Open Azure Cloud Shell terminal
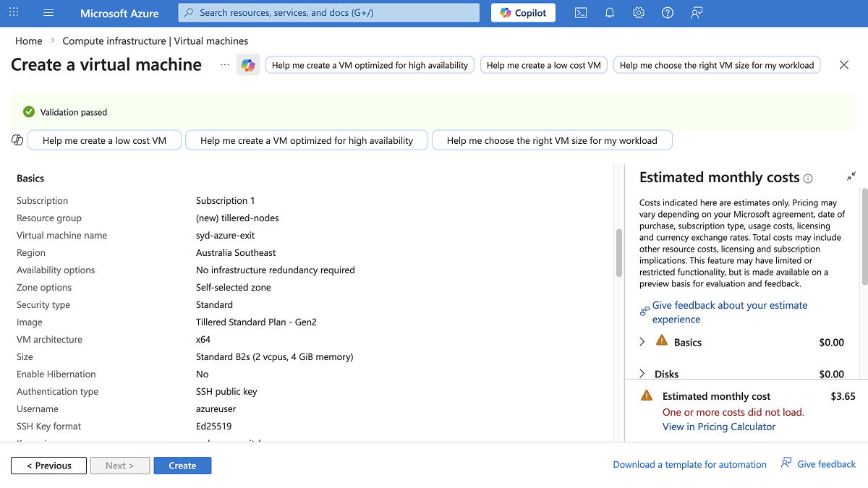The image size is (868, 488). (x=580, y=12)
